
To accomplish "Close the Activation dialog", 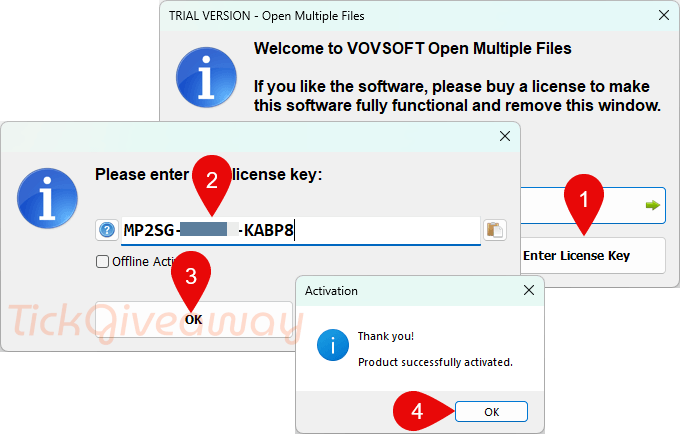I will pos(529,290).
